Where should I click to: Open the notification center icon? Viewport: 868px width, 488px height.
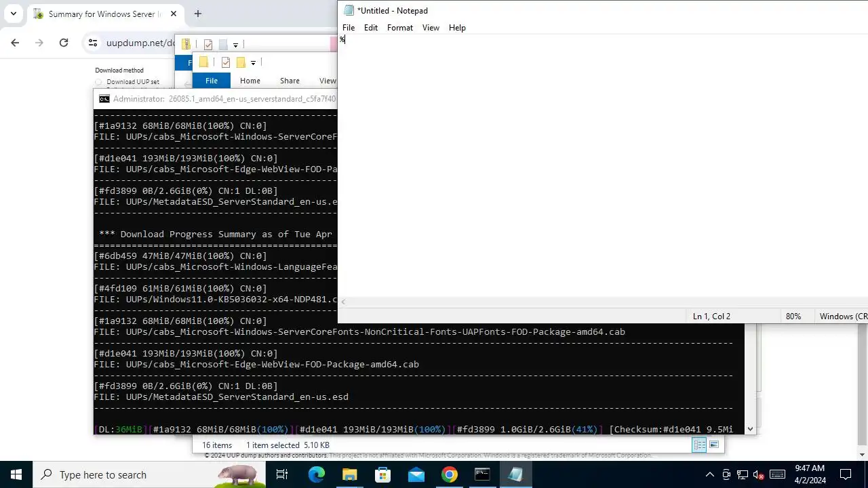pyautogui.click(x=846, y=474)
